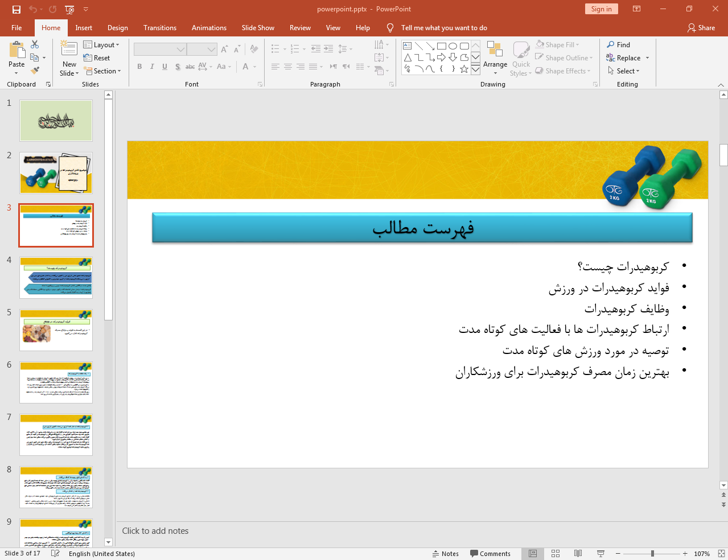Image resolution: width=728 pixels, height=560 pixels.
Task: Click the Sign in button
Action: pyautogui.click(x=601, y=9)
